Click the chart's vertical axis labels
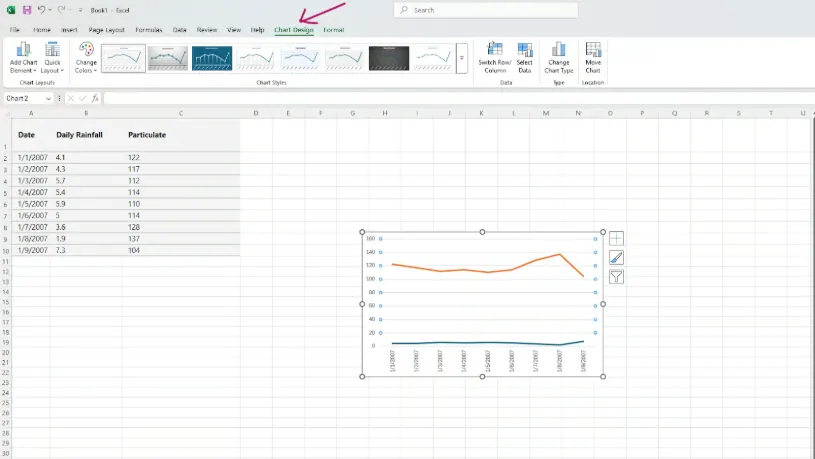 coord(371,292)
